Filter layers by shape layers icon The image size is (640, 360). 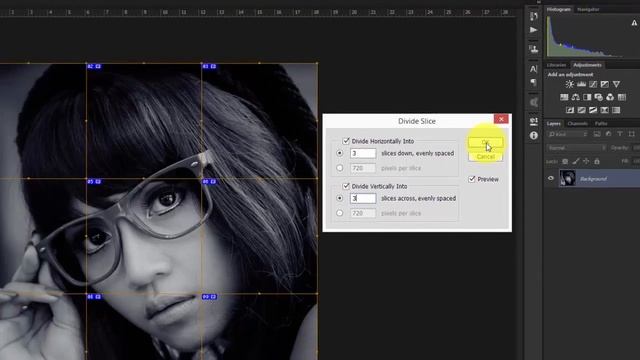(632, 134)
